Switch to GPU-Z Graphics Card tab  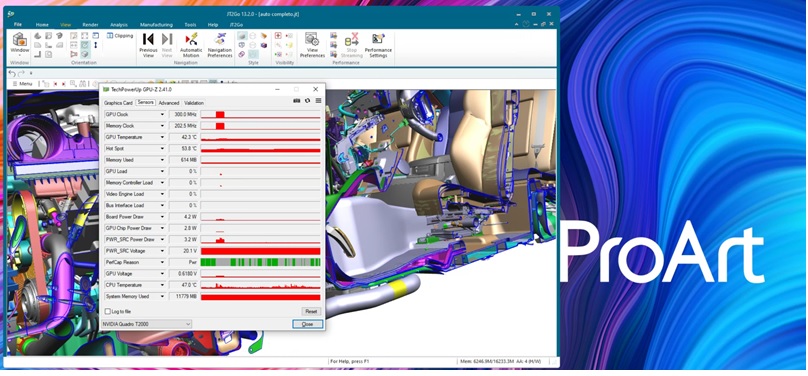(118, 103)
